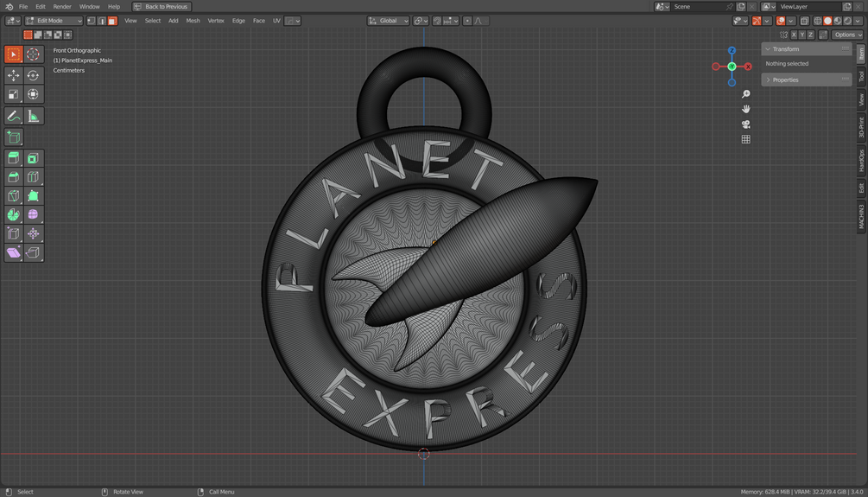868x497 pixels.
Task: Open the Options dropdown
Action: (x=847, y=35)
